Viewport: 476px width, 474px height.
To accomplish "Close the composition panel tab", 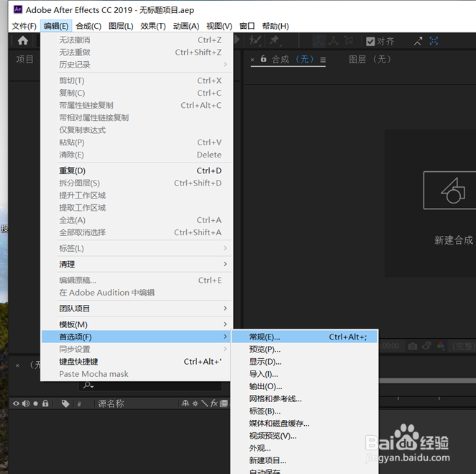I will 252,60.
